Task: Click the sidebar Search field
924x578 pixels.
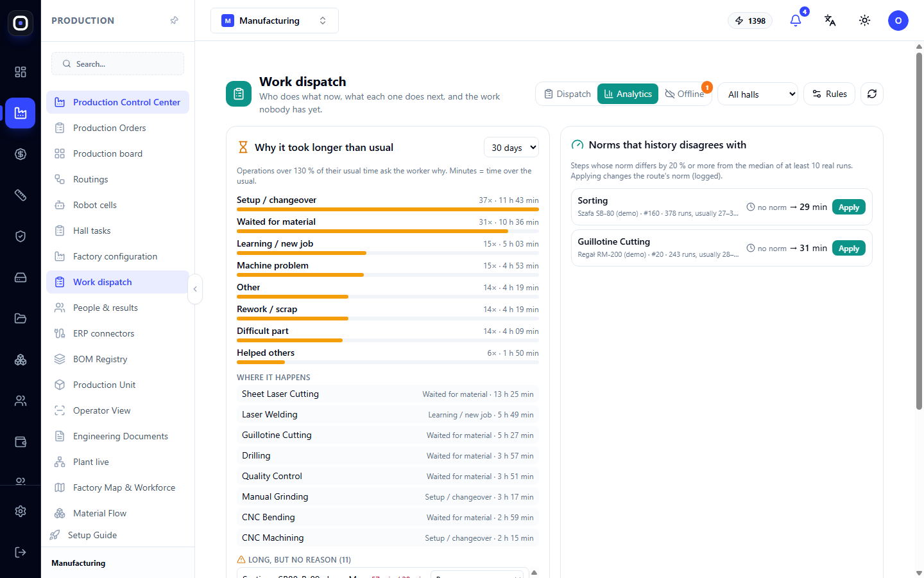Action: point(117,64)
